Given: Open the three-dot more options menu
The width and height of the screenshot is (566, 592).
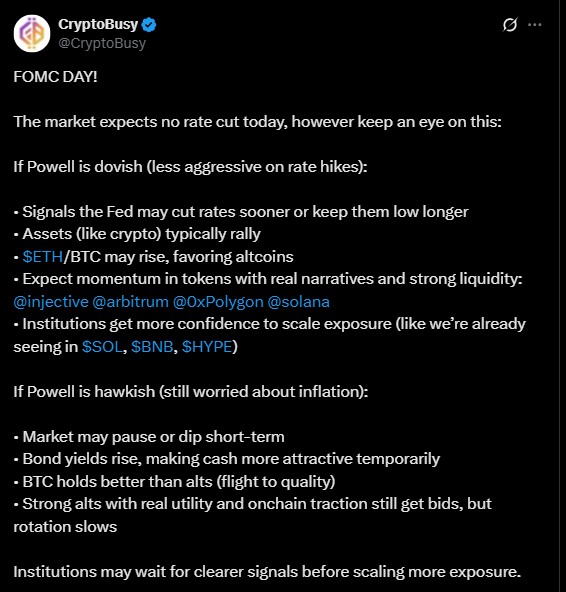Looking at the screenshot, I should (x=535, y=25).
